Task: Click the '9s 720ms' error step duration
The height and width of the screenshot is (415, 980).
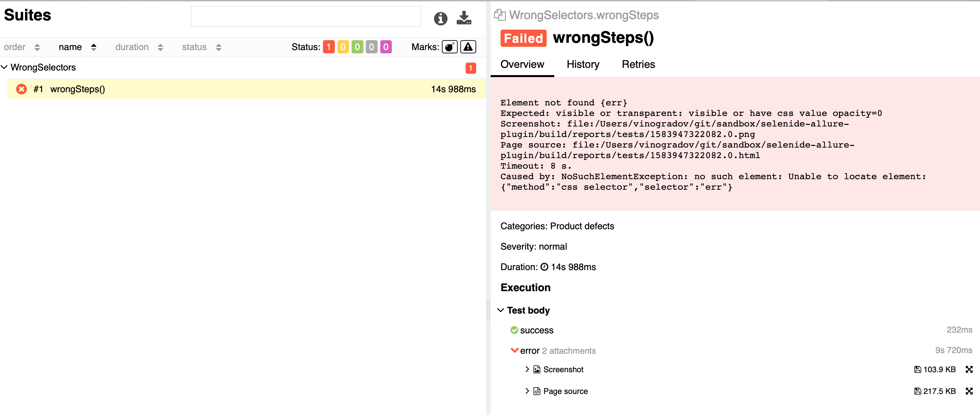Action: 953,350
